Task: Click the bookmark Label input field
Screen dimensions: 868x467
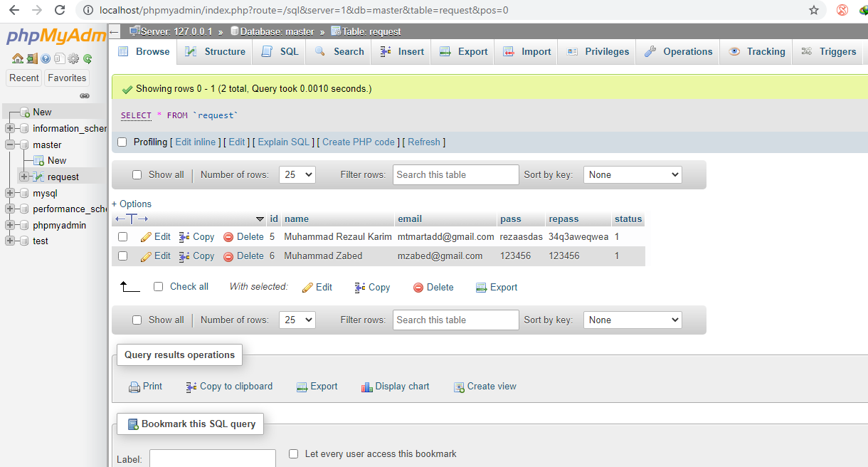Action: coord(213,458)
